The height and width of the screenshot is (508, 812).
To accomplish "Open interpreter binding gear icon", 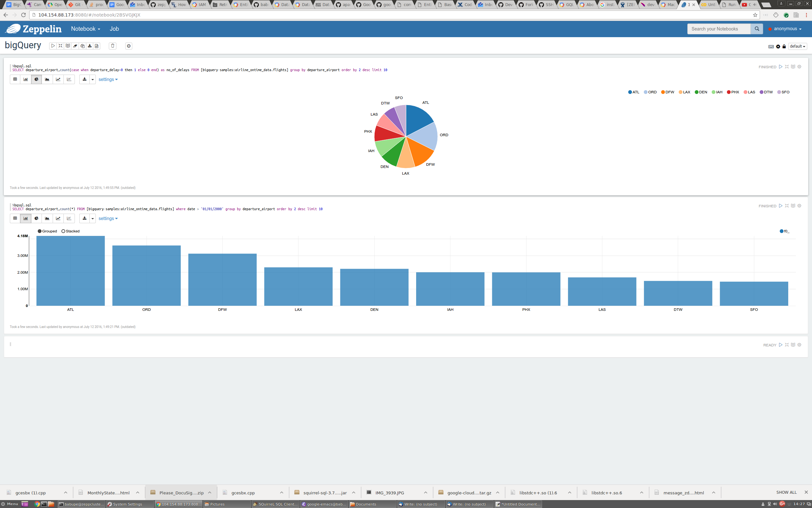I will [x=778, y=46].
